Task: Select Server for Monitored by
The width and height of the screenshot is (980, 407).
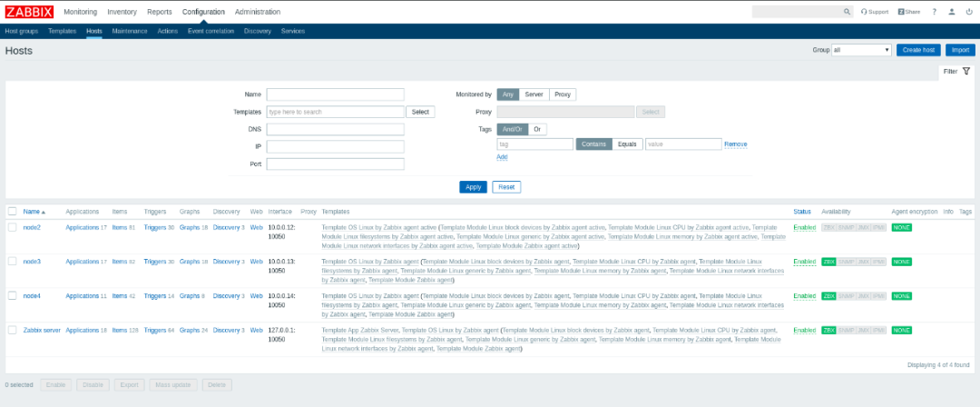Action: tap(534, 94)
